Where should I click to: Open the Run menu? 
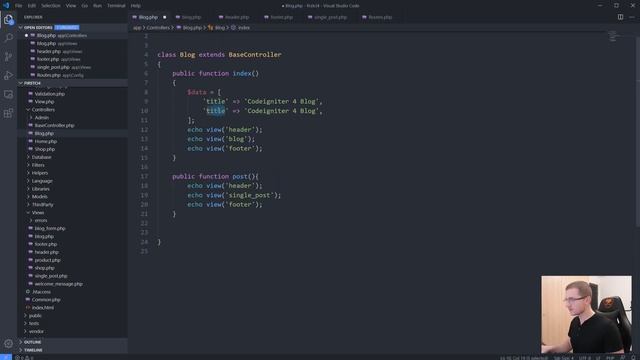[x=97, y=6]
